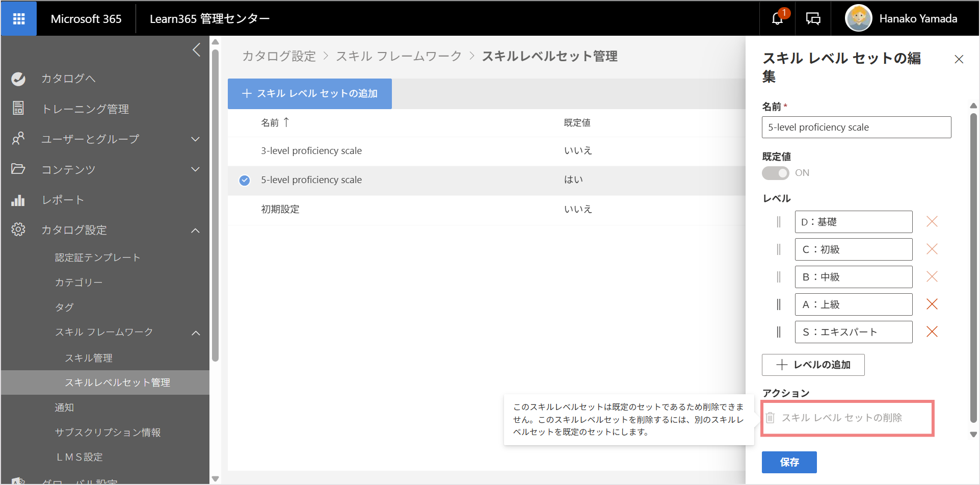Click the trash icon for スキル レベル セットの削除
The image size is (980, 485).
click(x=771, y=418)
